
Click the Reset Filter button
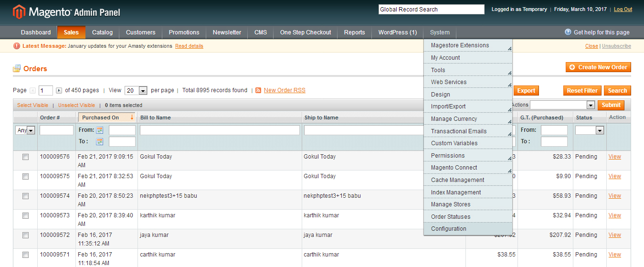582,90
